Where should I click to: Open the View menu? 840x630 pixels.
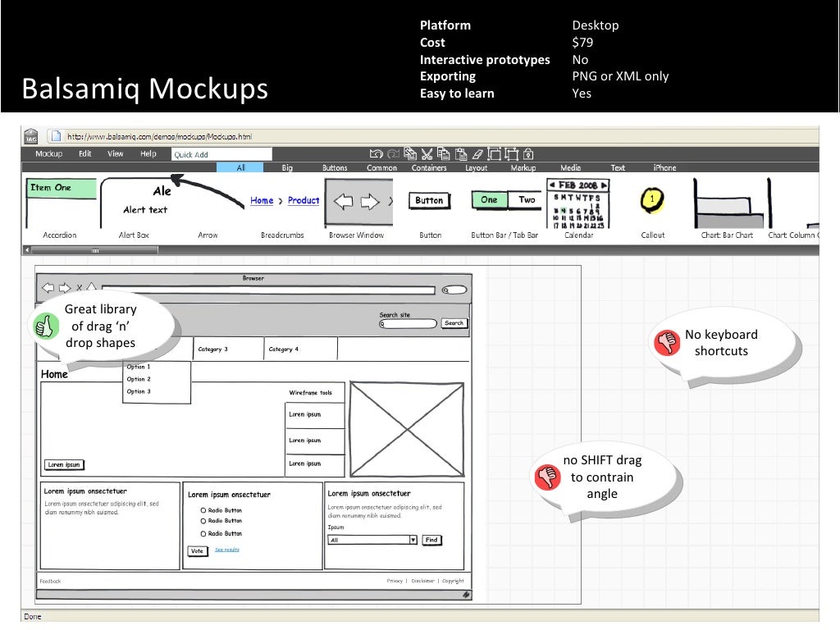pyautogui.click(x=116, y=153)
